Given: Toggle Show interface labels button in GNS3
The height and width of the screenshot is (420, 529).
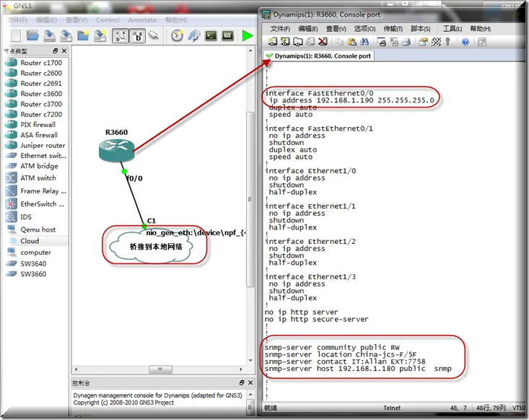Looking at the screenshot, I should click(x=121, y=36).
